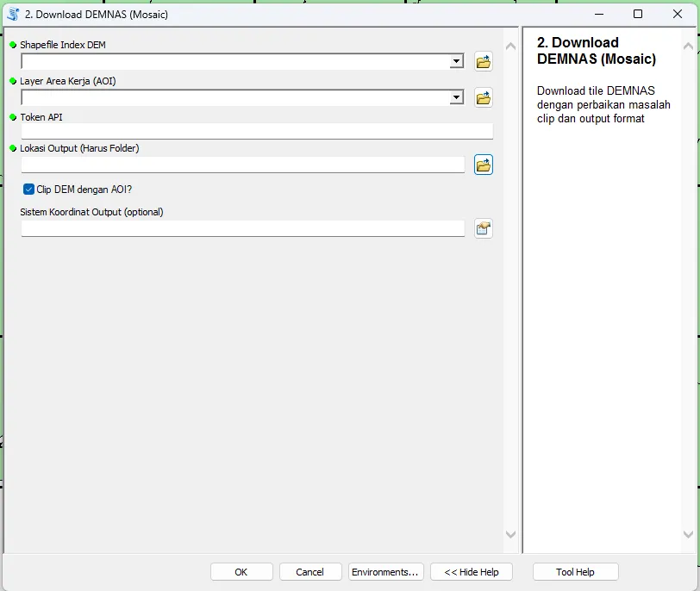Open the browse dialog for Layer Area Kerja (AOI)
700x591 pixels.
483,97
